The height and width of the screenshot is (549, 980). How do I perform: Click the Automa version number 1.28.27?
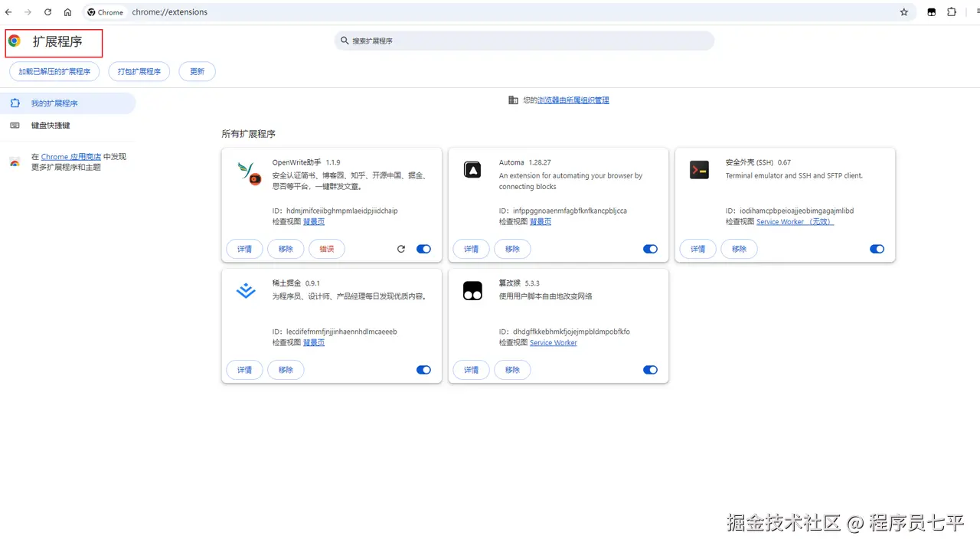(540, 162)
